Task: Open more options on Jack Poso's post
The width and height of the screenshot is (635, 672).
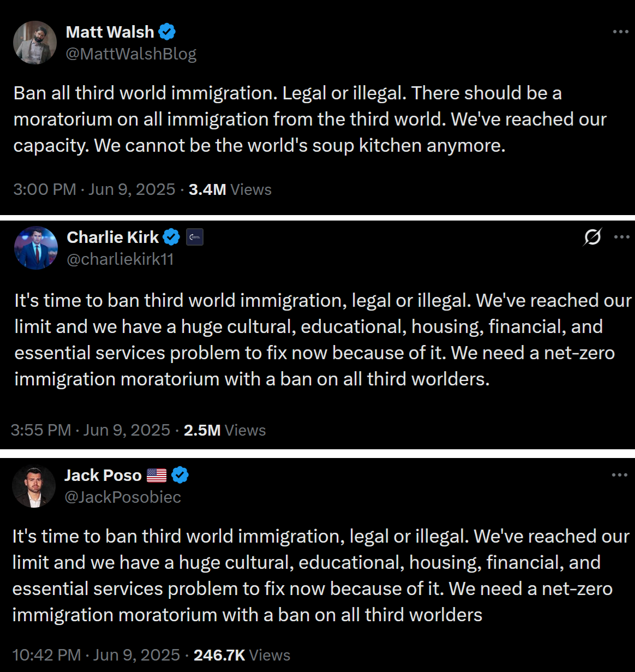Action: pos(620,475)
